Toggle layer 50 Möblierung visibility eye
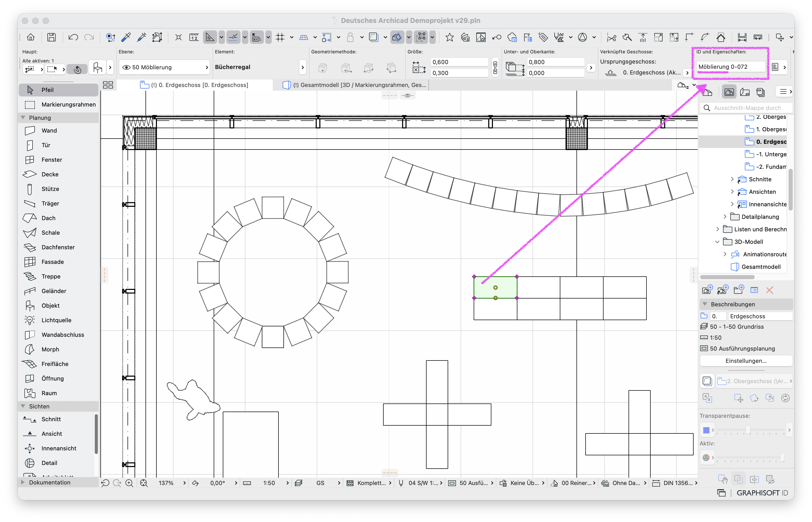 126,67
